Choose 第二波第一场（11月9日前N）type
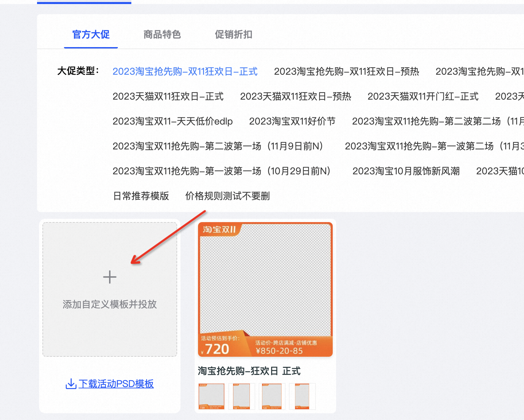The image size is (524, 420). (218, 146)
